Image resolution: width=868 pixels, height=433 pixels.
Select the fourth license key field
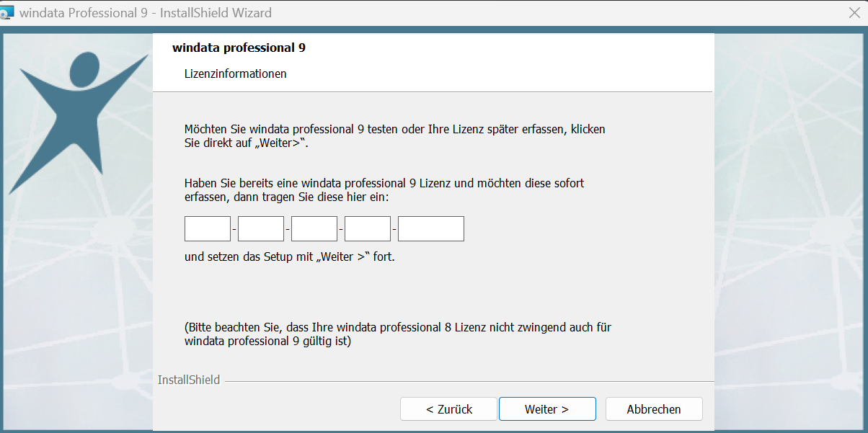368,228
